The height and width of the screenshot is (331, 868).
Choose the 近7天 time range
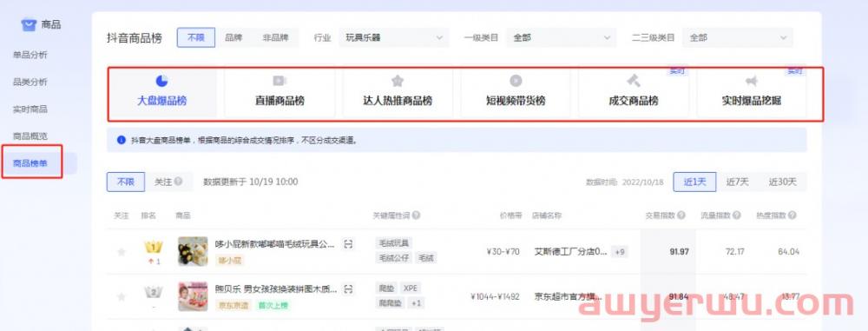click(x=737, y=182)
